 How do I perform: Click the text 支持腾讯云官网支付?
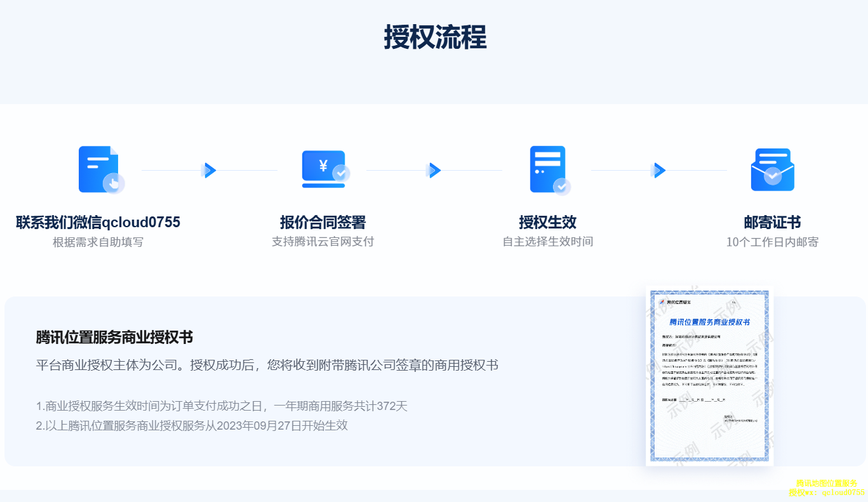[x=323, y=242]
